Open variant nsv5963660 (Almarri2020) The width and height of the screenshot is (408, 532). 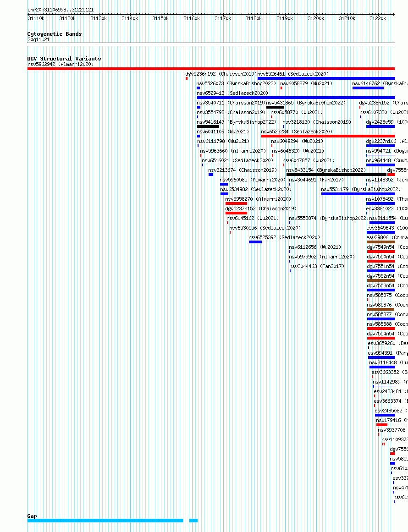(233, 151)
